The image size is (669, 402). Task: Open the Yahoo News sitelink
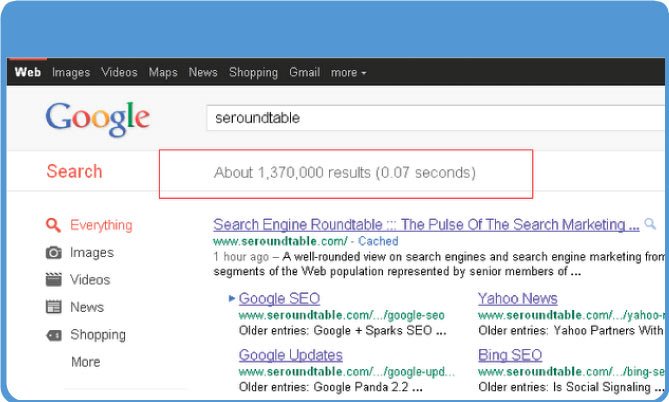pos(518,298)
